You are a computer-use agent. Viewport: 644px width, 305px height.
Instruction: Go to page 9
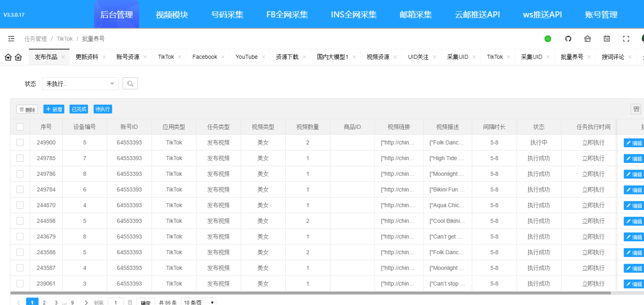[72, 303]
